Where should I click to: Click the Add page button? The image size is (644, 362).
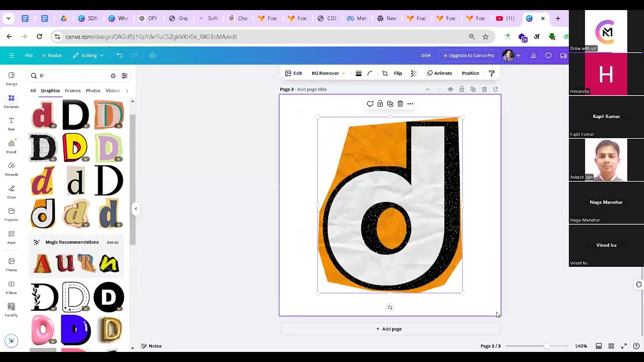390,329
